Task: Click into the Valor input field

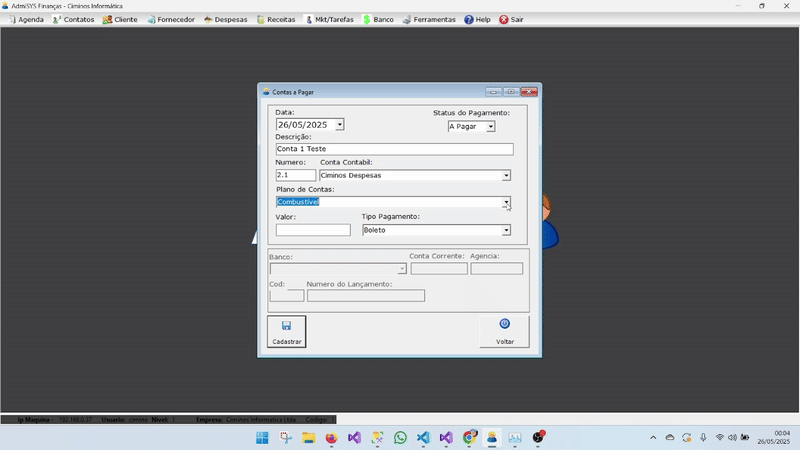Action: pyautogui.click(x=313, y=230)
